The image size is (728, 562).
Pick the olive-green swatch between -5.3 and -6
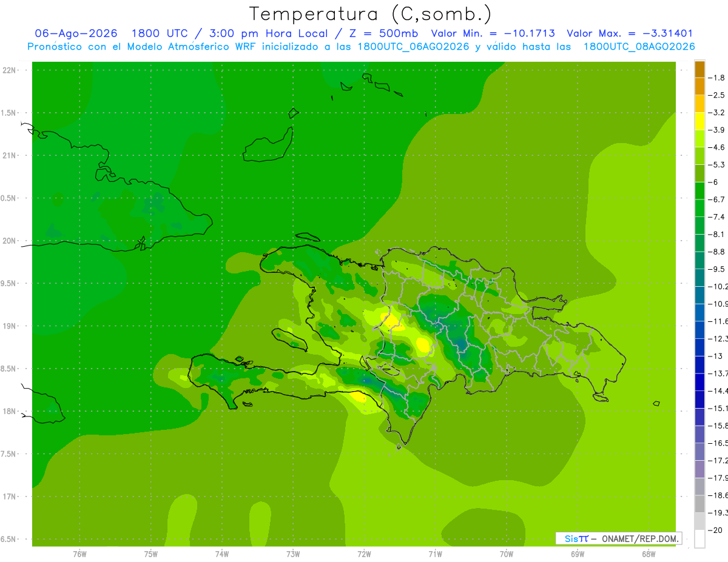tap(699, 173)
